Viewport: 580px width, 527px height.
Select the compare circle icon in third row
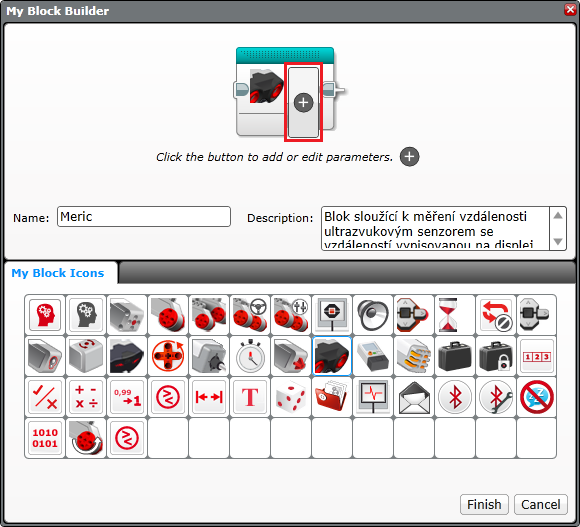tap(168, 397)
